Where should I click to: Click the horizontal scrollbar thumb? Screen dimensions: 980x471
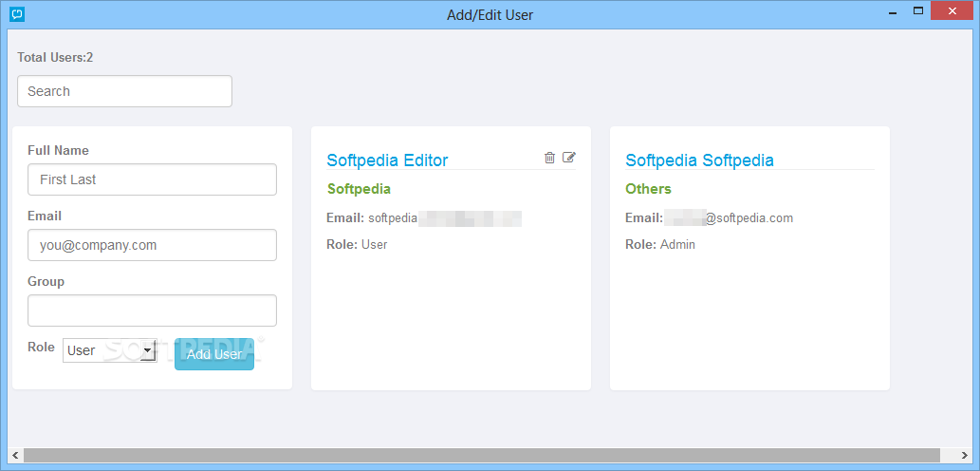click(x=481, y=455)
